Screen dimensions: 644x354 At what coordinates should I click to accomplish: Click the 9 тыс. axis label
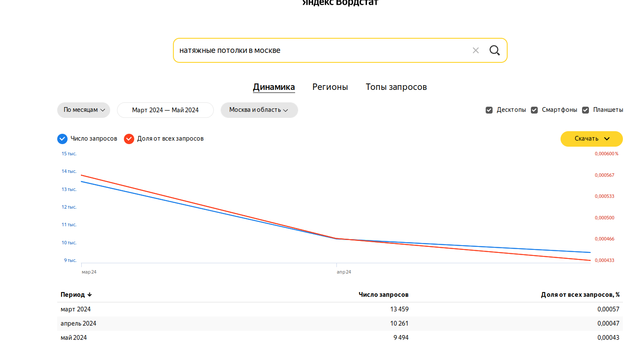[70, 260]
